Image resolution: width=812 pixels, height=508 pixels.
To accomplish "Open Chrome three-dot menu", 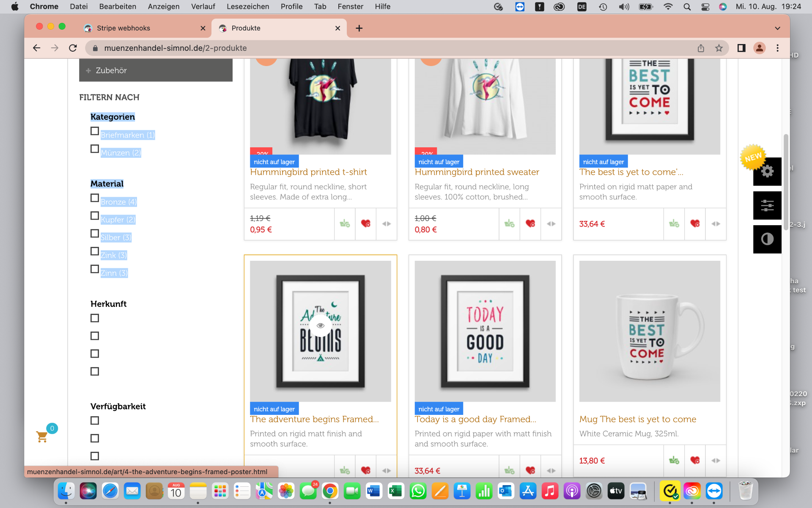I will click(777, 48).
